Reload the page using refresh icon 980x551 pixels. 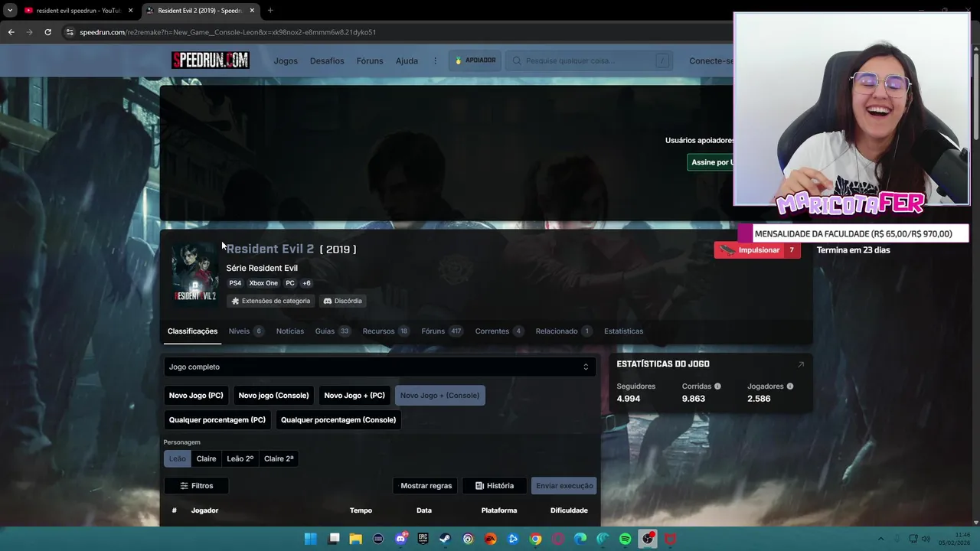coord(47,32)
